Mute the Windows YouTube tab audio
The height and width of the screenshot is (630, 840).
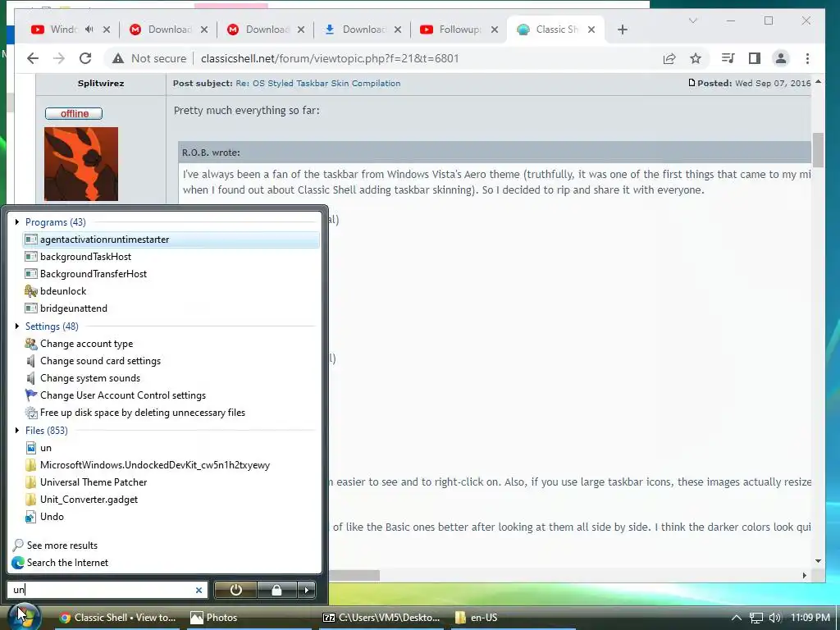(x=89, y=30)
